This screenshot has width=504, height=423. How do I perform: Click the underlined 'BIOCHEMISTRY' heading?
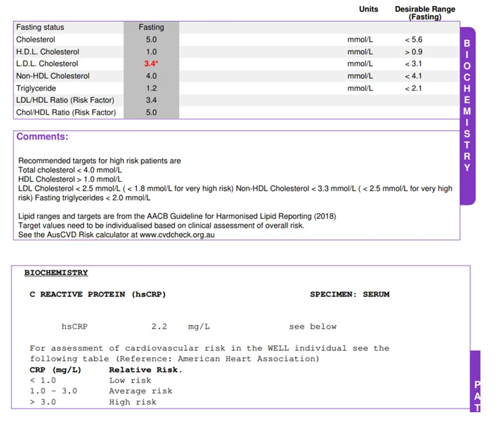(56, 273)
